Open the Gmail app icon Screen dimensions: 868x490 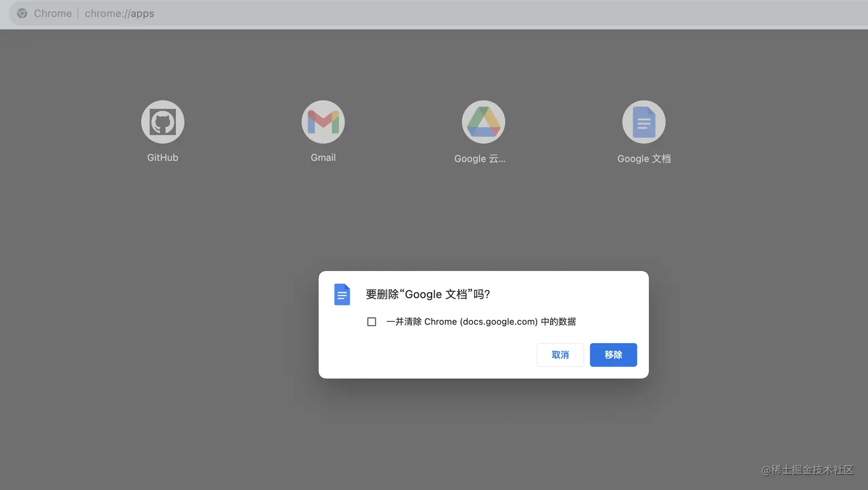(x=323, y=122)
